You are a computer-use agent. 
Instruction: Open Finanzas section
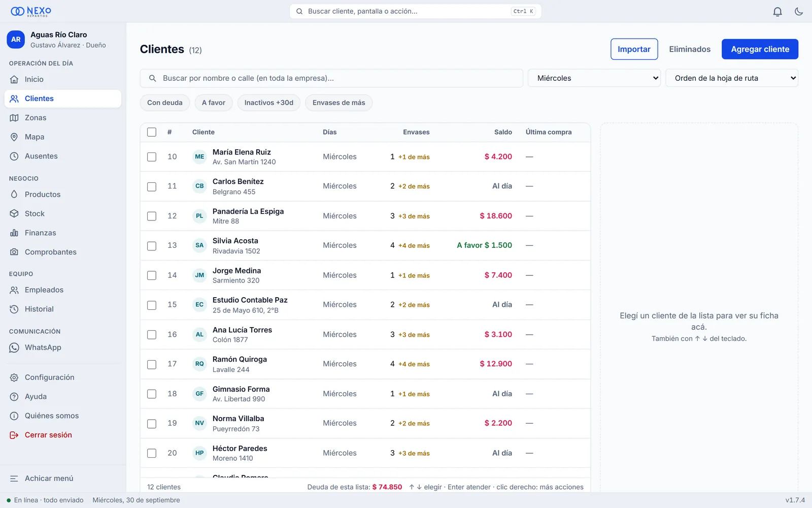63,233
